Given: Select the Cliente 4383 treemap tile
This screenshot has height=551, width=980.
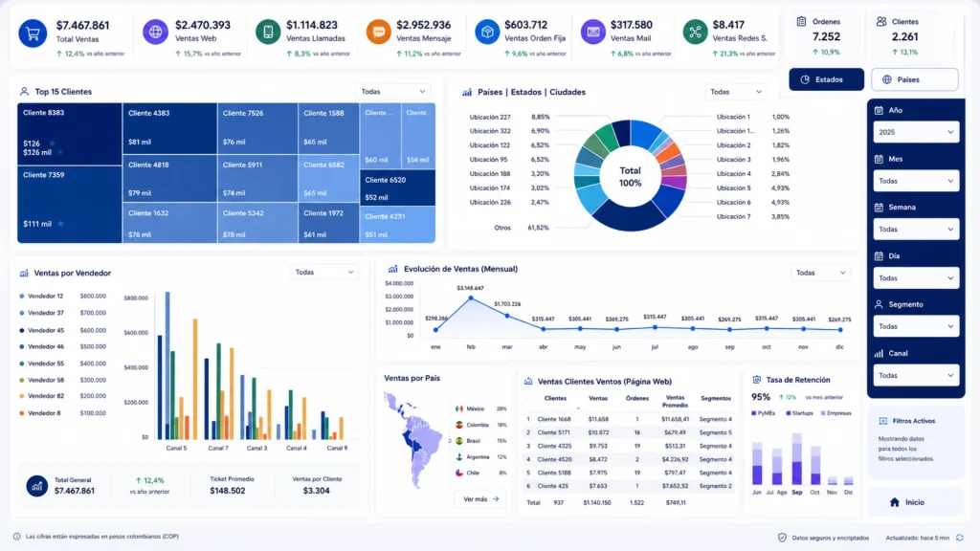Looking at the screenshot, I should tap(170, 129).
